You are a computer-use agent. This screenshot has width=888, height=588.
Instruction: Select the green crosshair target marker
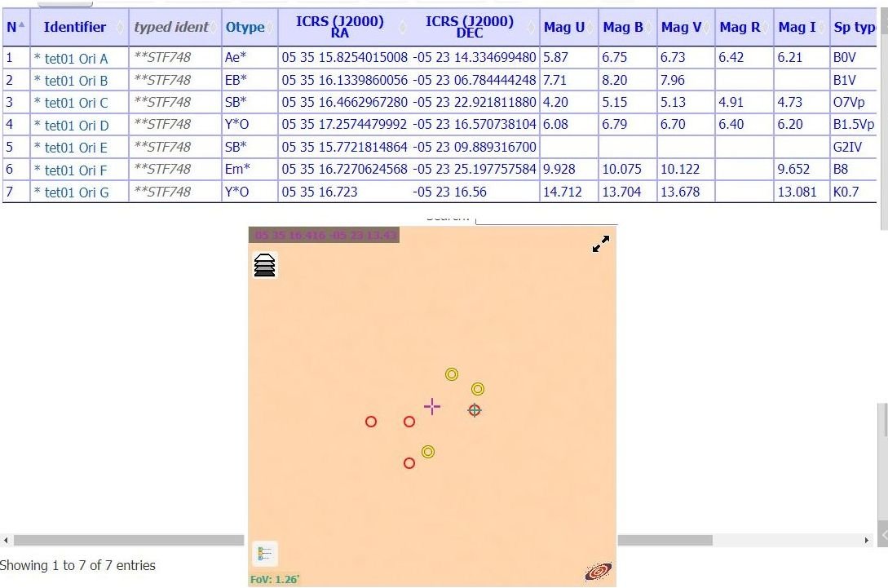(x=475, y=410)
